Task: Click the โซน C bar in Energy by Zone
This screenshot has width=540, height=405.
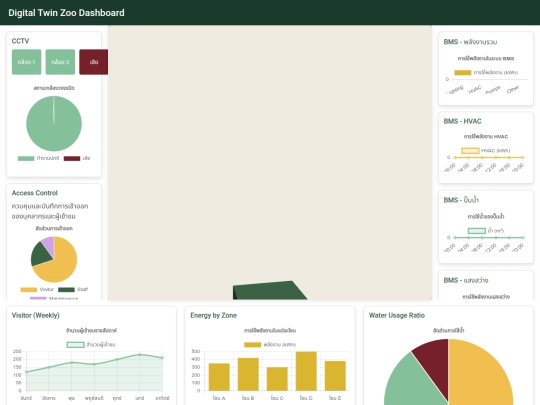Action: point(277,379)
